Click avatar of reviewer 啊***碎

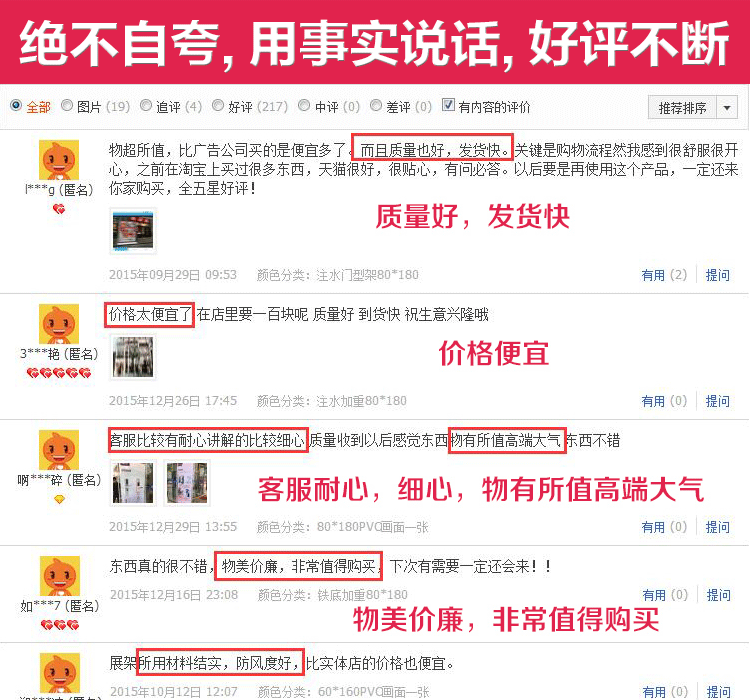click(59, 450)
